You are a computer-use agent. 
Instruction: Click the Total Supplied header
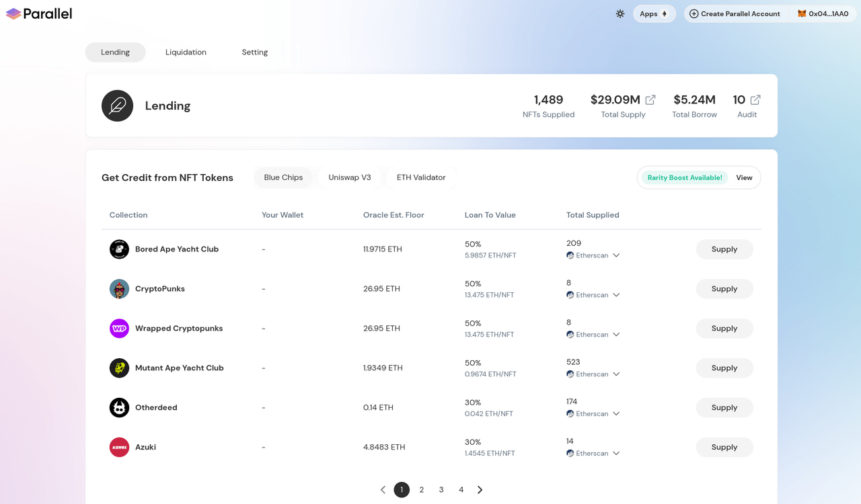[x=593, y=215]
